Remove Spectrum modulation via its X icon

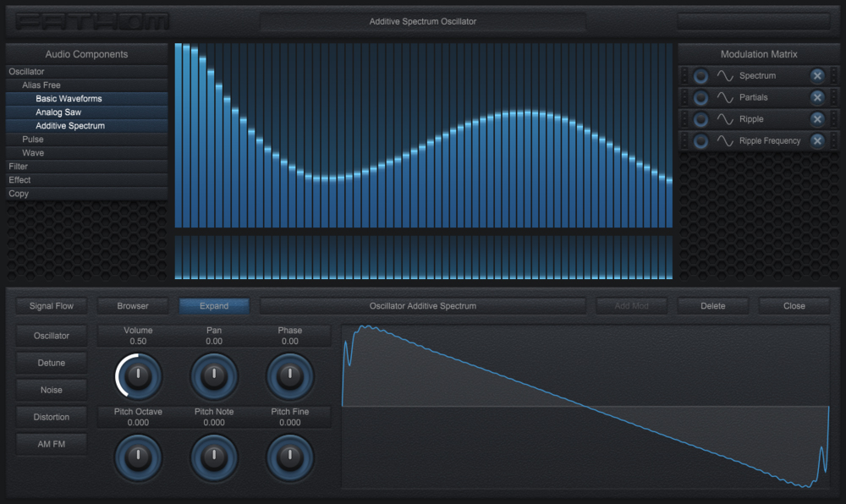coord(816,75)
